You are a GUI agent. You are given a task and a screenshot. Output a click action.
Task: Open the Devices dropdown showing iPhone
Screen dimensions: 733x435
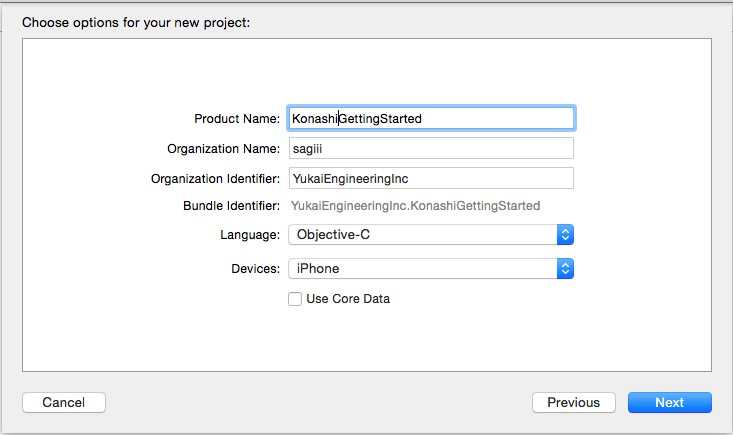coord(422,269)
